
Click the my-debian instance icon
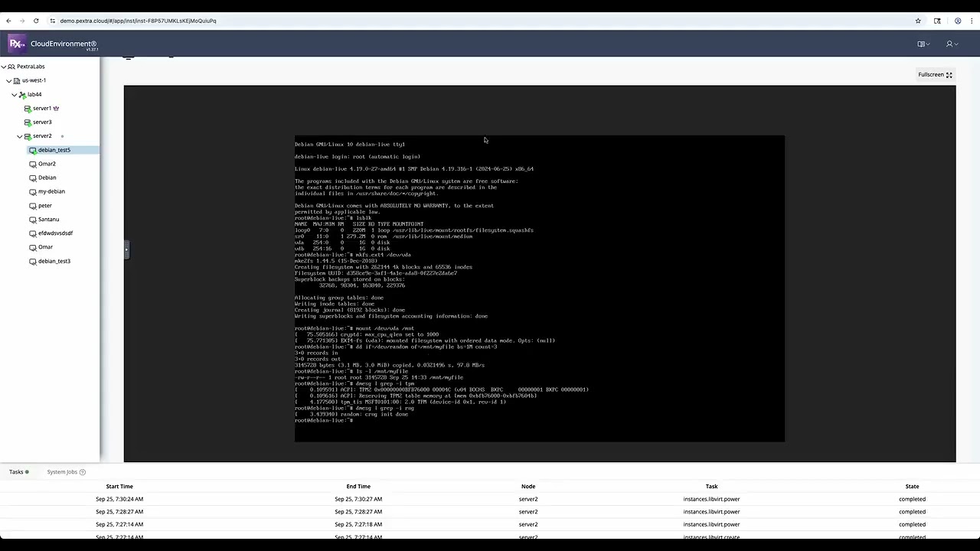(33, 191)
